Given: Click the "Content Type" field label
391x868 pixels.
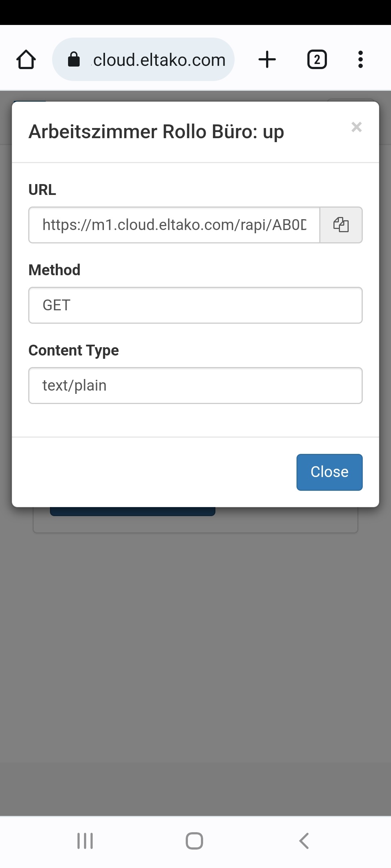Looking at the screenshot, I should (73, 350).
